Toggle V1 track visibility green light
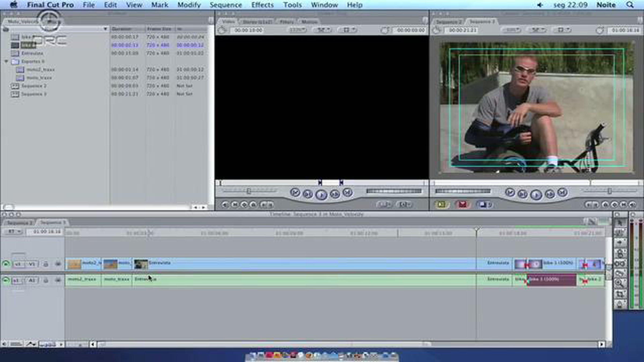Screen dimensions: 644x362 click(x=6, y=264)
